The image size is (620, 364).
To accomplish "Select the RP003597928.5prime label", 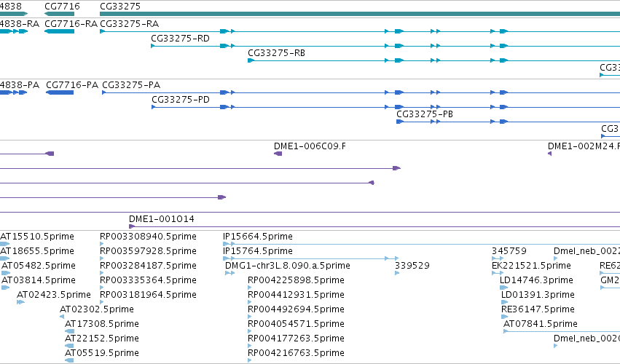I will [x=149, y=251].
